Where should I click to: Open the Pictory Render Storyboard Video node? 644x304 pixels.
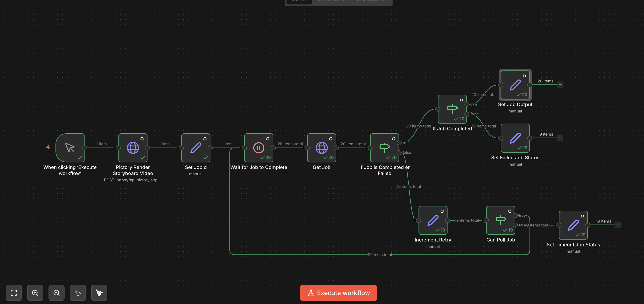click(133, 148)
